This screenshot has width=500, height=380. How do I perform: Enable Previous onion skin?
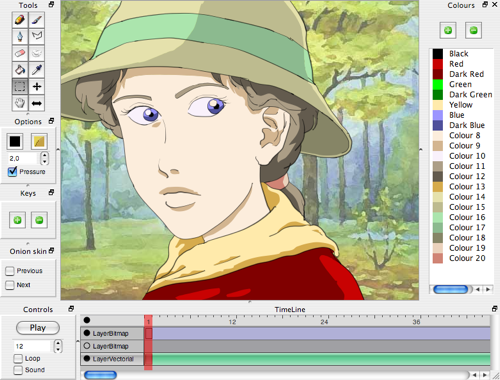[x=10, y=271]
